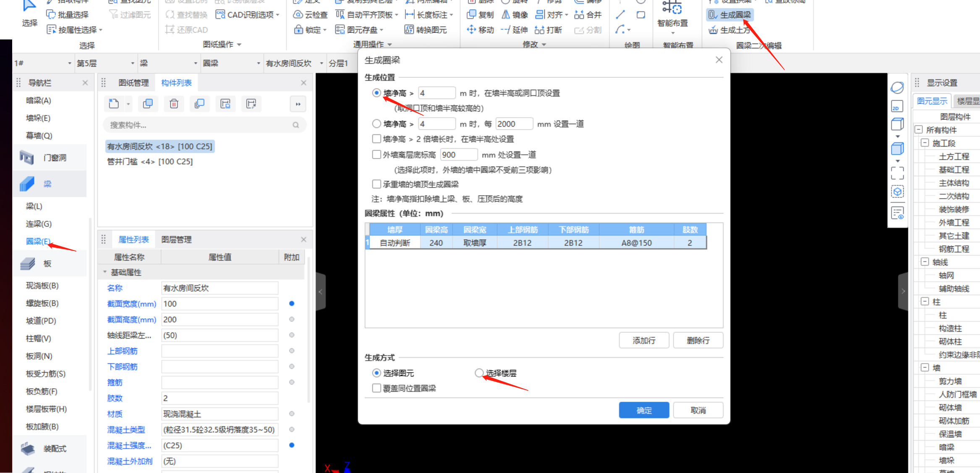Image resolution: width=980 pixels, height=473 pixels.
Task: Click new component icon in 构件列表
Action: [x=114, y=104]
